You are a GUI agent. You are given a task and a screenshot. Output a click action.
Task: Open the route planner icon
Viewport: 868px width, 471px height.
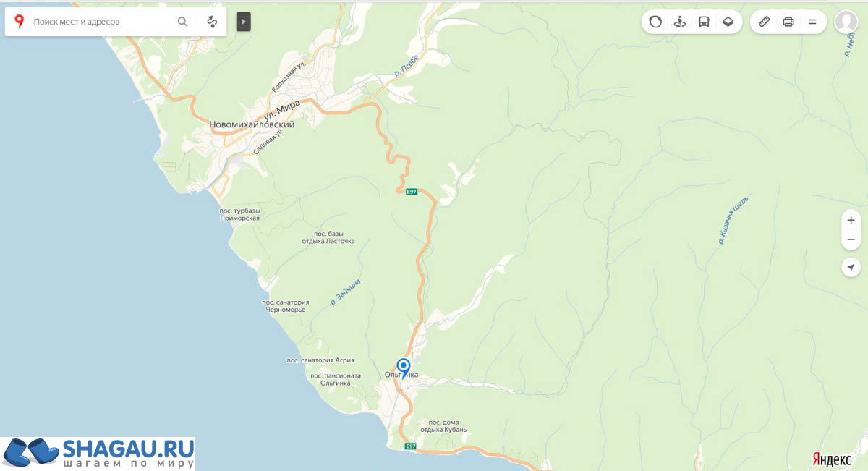(212, 22)
